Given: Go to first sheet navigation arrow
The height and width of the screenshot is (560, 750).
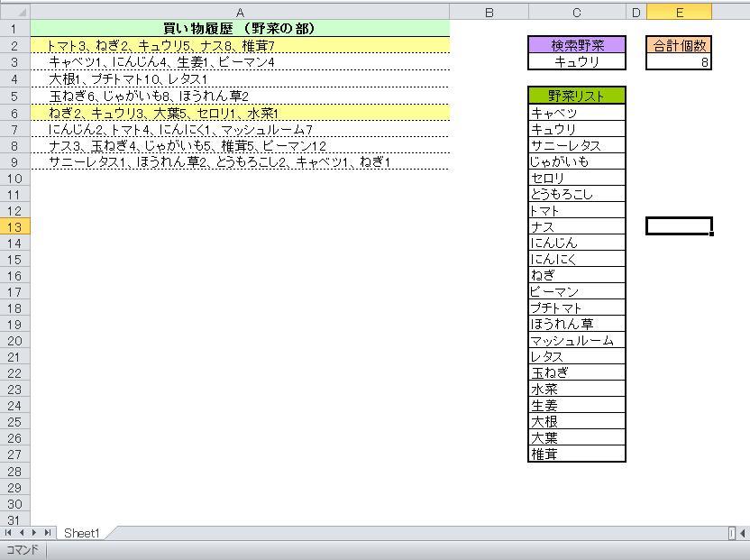Looking at the screenshot, I should click(x=8, y=533).
